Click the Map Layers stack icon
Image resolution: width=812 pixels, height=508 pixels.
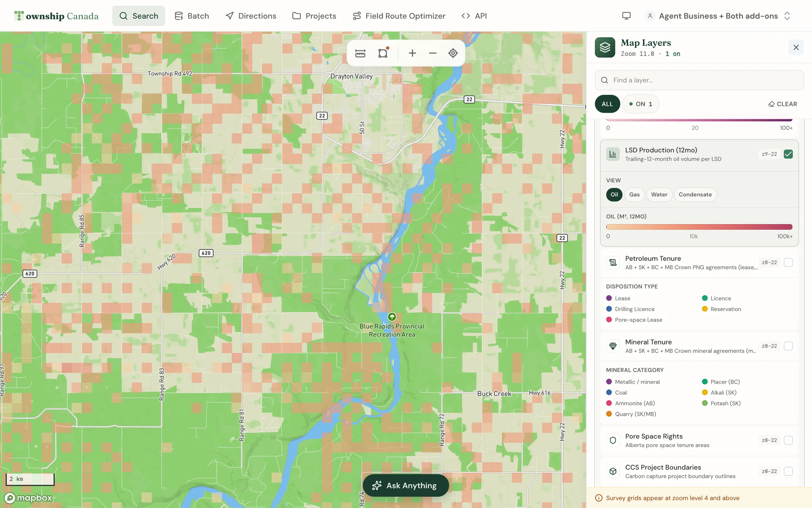(605, 47)
